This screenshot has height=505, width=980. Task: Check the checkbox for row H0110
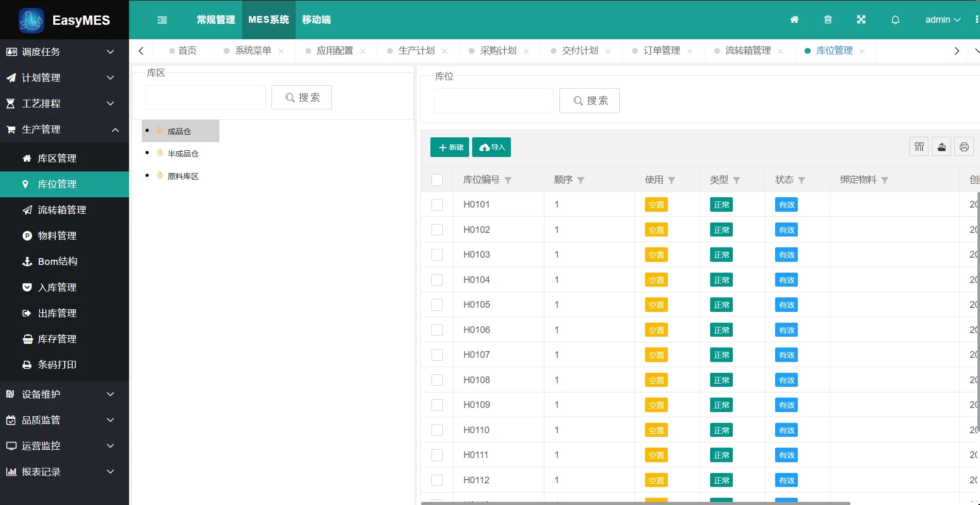point(437,430)
